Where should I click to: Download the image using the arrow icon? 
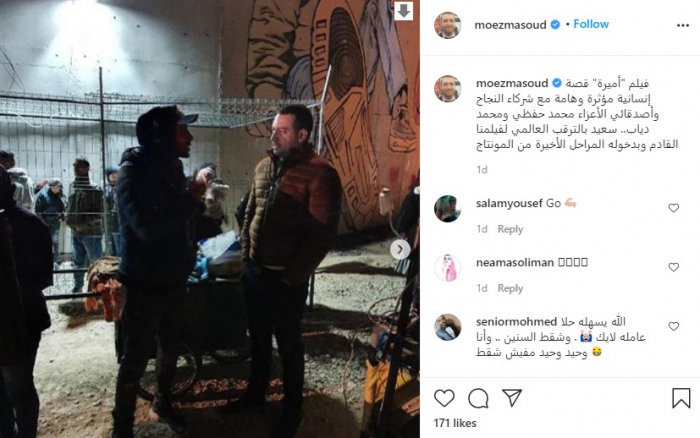pyautogui.click(x=404, y=11)
